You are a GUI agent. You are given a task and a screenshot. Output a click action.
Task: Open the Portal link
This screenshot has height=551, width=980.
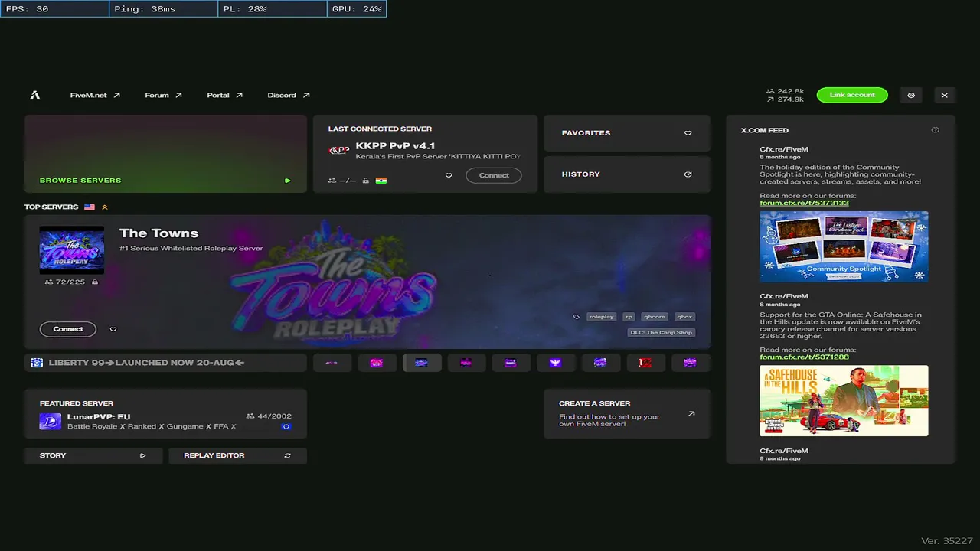224,96
